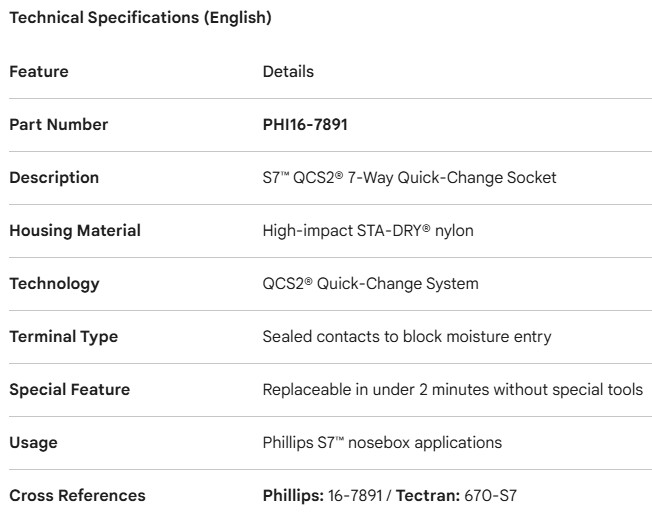Click the Details column header
The width and height of the screenshot is (652, 515).
(288, 72)
